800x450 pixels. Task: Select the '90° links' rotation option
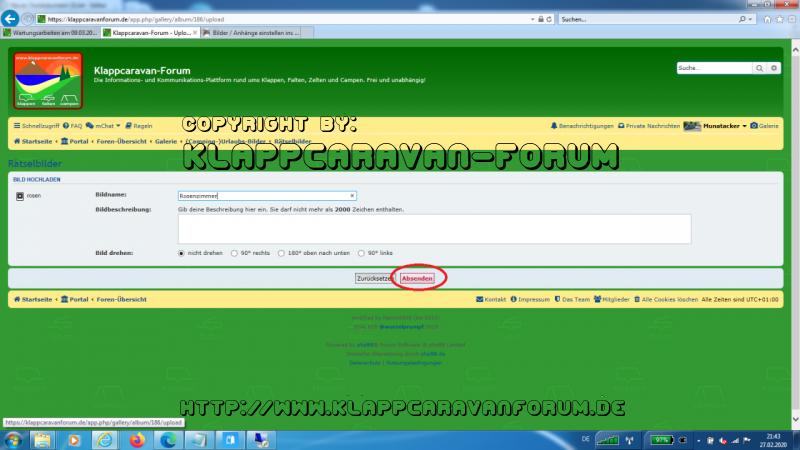click(360, 253)
